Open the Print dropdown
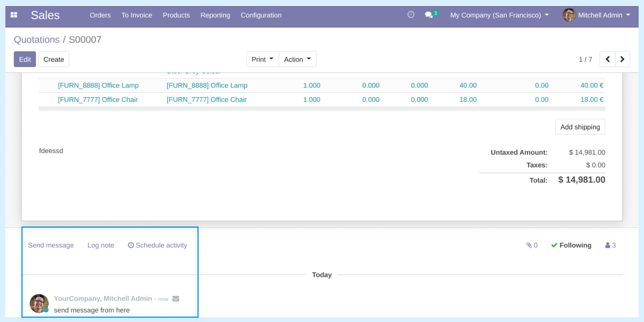The width and height of the screenshot is (644, 322). tap(262, 59)
